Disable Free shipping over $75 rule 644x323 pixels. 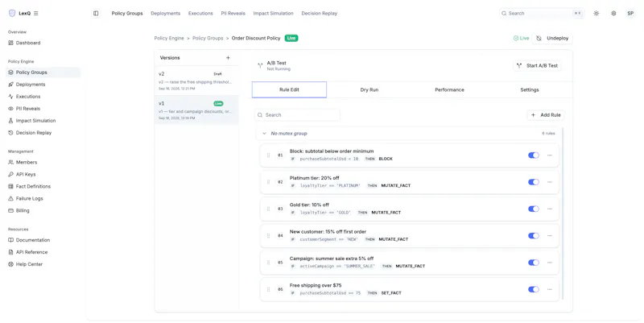(533, 289)
